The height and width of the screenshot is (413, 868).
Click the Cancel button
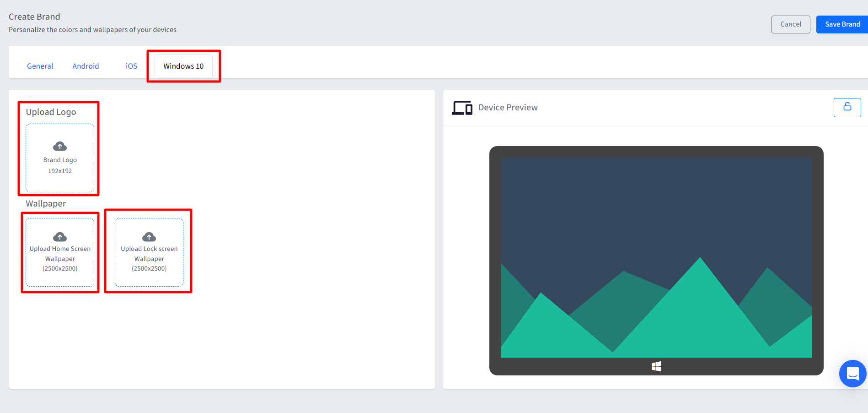[x=791, y=24]
